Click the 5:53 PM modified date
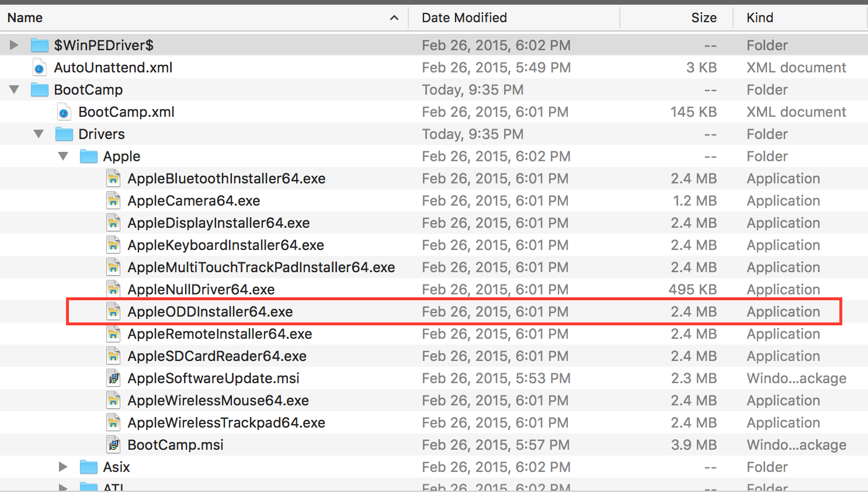This screenshot has height=493, width=868. coord(497,378)
